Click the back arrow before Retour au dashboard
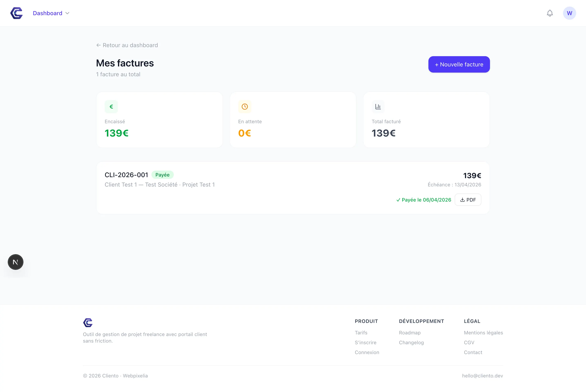This screenshot has width=586, height=392. coord(98,45)
